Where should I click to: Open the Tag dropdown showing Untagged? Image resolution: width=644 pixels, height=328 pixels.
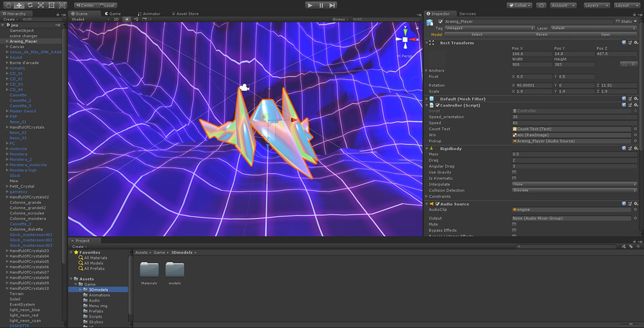tap(489, 28)
